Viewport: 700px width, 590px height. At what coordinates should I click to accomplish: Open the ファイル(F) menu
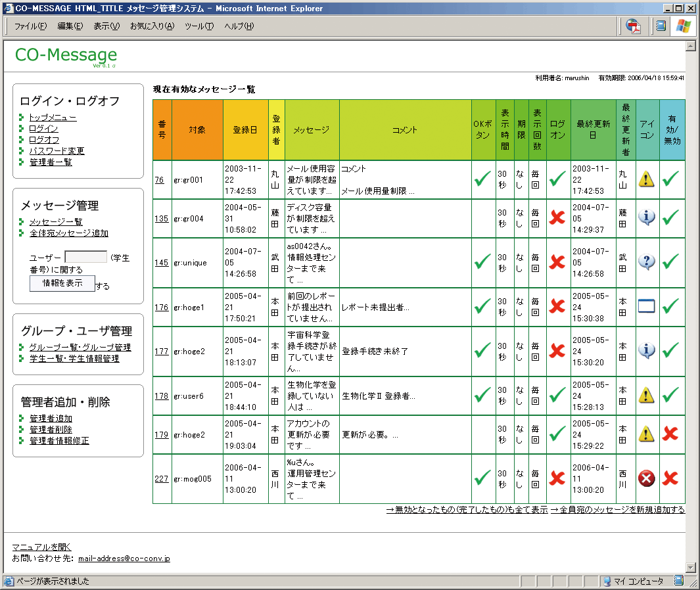click(x=30, y=26)
